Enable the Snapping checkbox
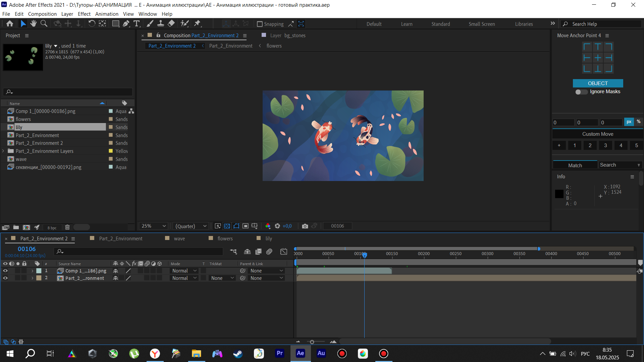The width and height of the screenshot is (644, 362). point(260,24)
